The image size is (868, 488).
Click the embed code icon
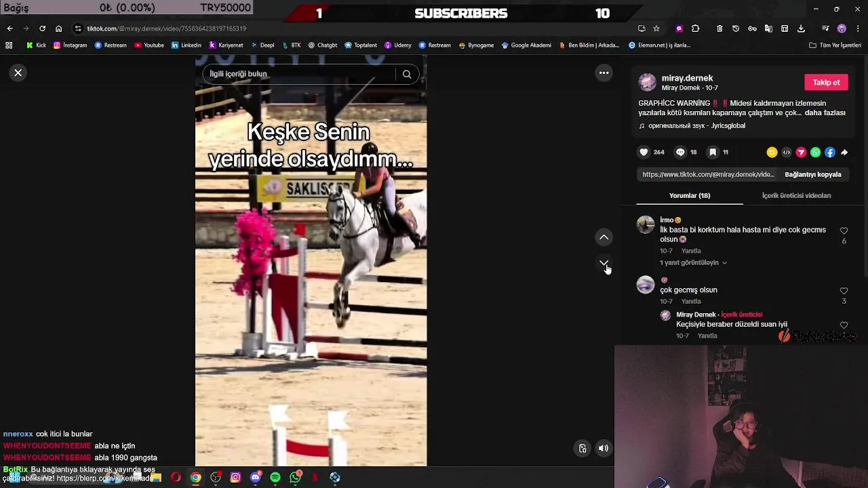[x=787, y=152]
